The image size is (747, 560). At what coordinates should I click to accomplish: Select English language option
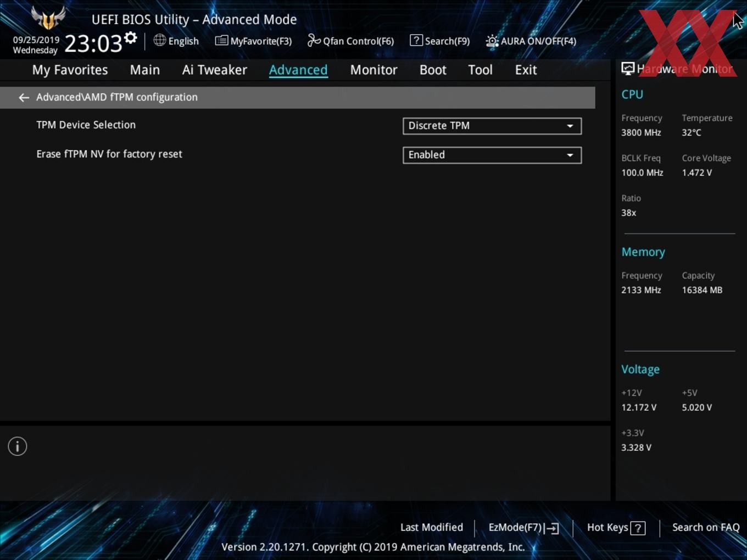click(183, 41)
